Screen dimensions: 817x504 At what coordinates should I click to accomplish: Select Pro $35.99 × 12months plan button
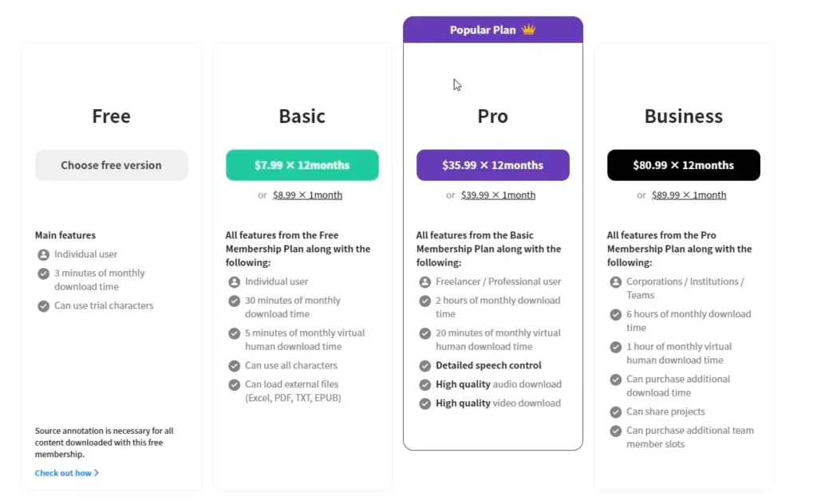point(493,165)
